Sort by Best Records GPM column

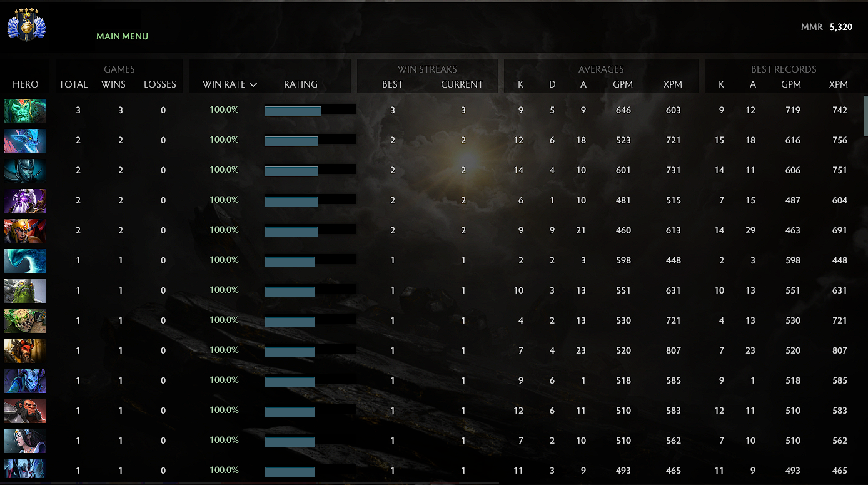791,84
